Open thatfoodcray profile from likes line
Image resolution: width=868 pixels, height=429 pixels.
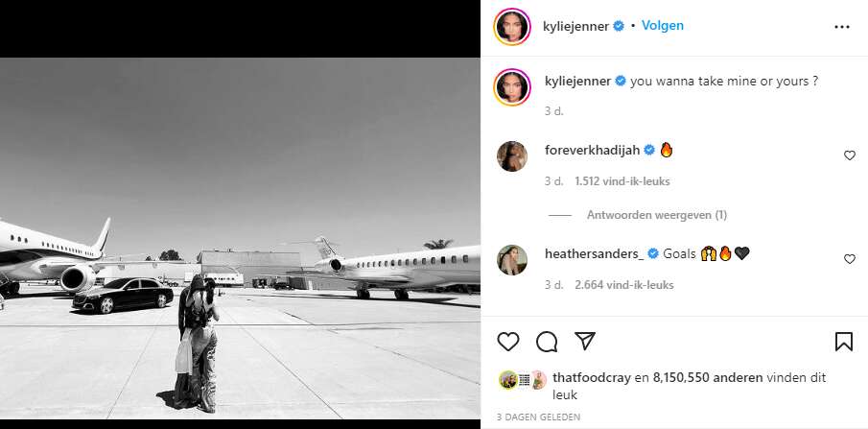pyautogui.click(x=590, y=378)
